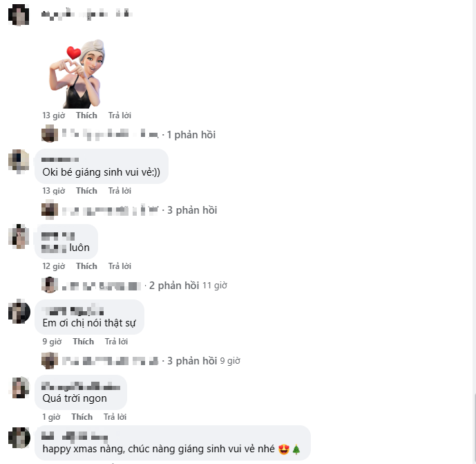Reply to 'Em ơi chị nói thật sự' via 'Trả lời'
Image resolution: width=476 pixels, height=464 pixels.
116,342
